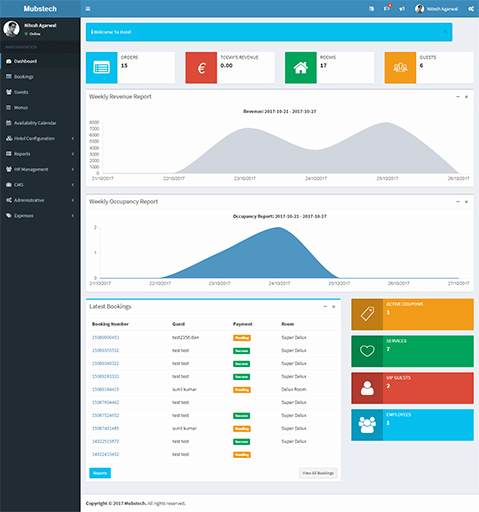Screen dimensions: 479x512
Task: Click the Weekly Occupancy Report title
Action: pyautogui.click(x=123, y=202)
